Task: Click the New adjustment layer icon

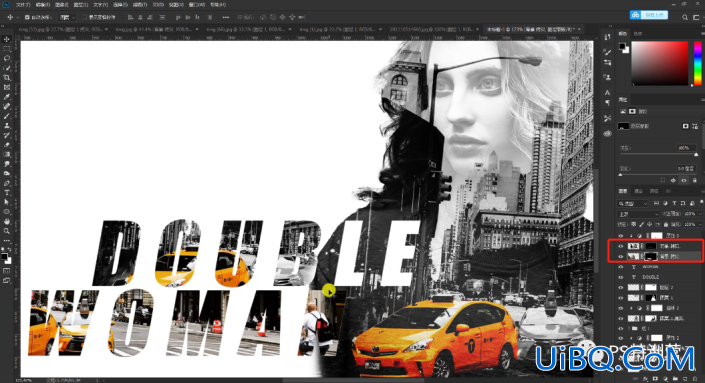Action: click(x=665, y=379)
